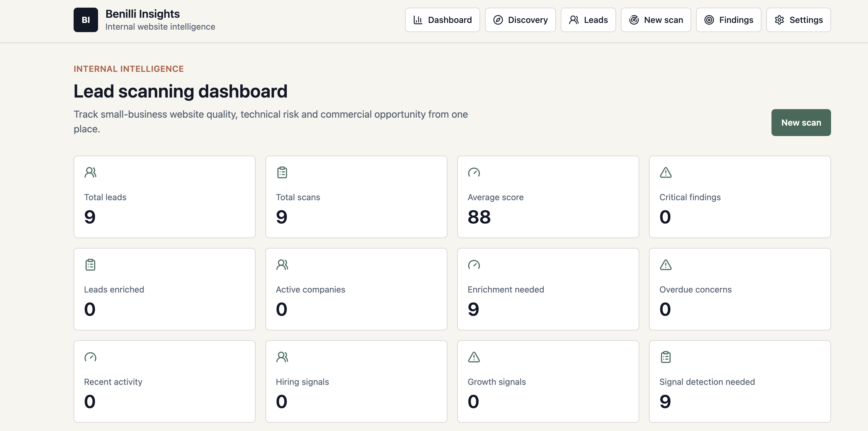Switch to the Findings page
The image size is (868, 431).
[728, 20]
